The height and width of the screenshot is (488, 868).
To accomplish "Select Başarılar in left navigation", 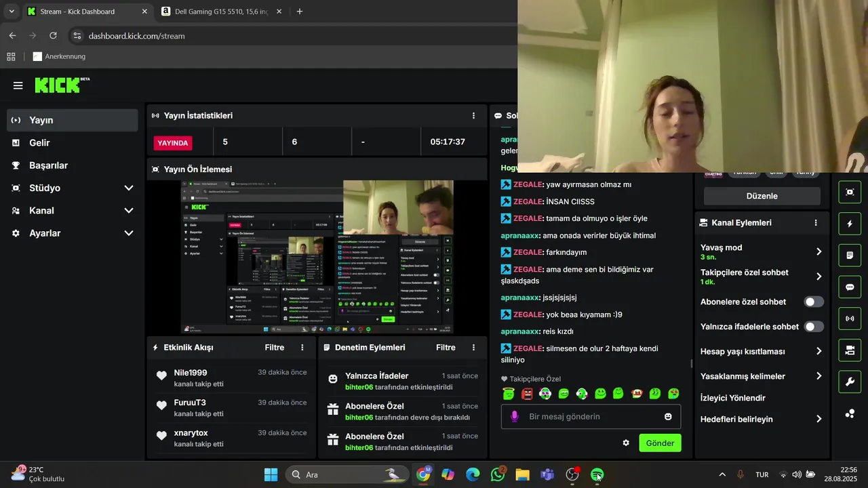I will point(73,165).
